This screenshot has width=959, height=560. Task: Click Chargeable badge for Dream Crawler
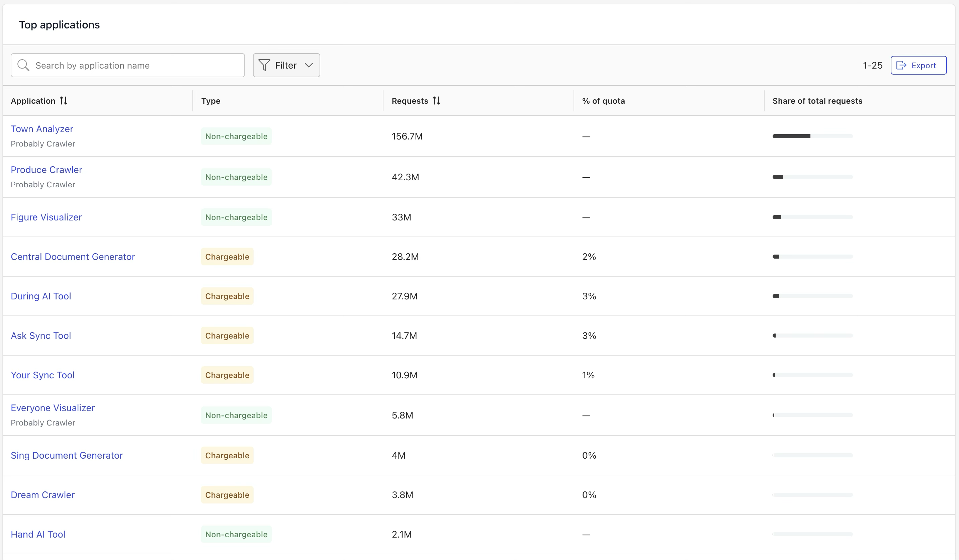tap(227, 495)
